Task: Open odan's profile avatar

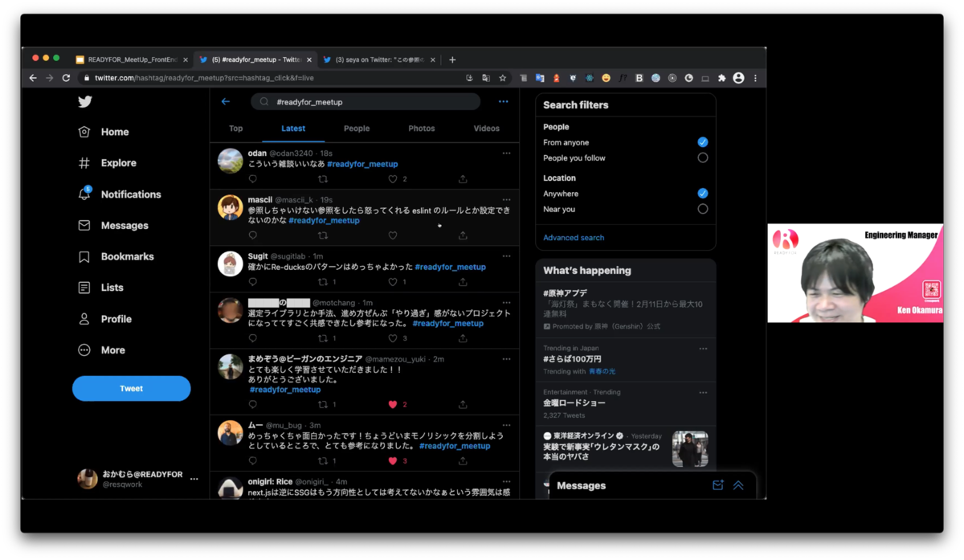Action: coord(231,161)
